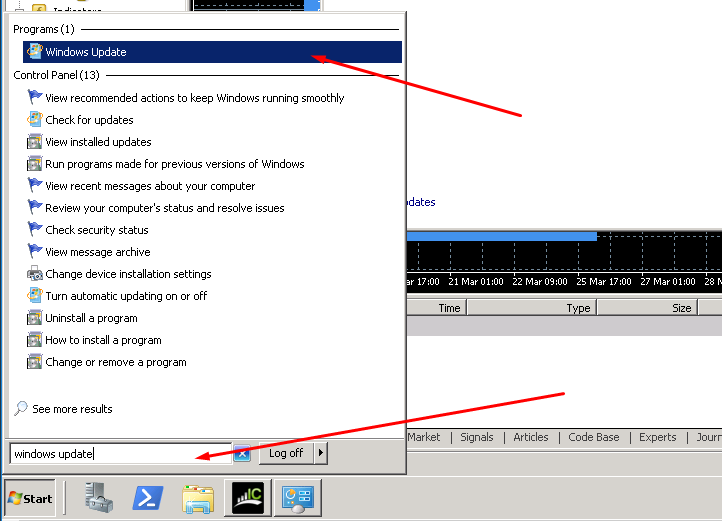The width and height of the screenshot is (722, 521).
Task: Open View recommended actions to keep Windows running smoothly
Action: pyautogui.click(x=195, y=98)
